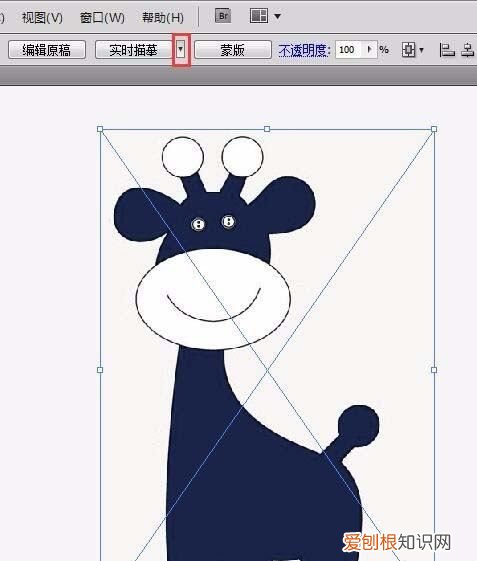Expand the arrange documents dropdown arrow

pos(277,16)
